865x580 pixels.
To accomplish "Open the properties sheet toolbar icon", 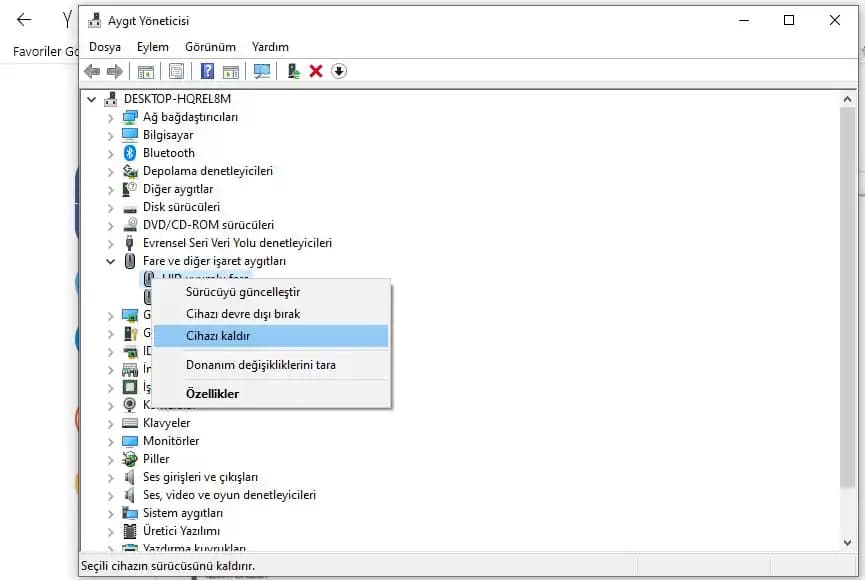I will [x=176, y=71].
